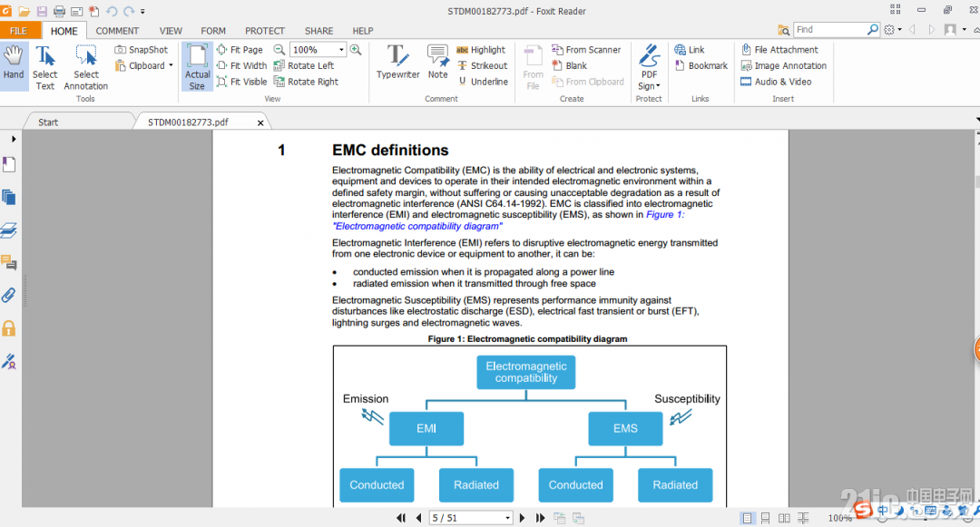Switch to the COMMENT ribbon tab
This screenshot has width=980, height=527.
[117, 31]
